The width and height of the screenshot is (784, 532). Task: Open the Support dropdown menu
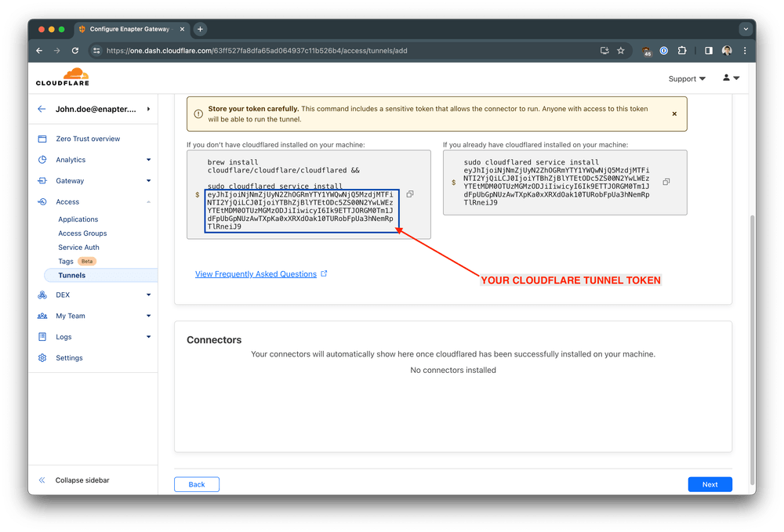[687, 78]
